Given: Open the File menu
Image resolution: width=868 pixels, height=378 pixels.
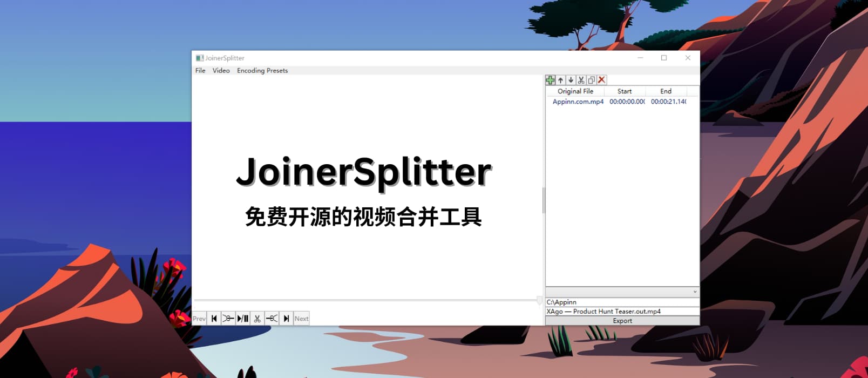Looking at the screenshot, I should click(200, 71).
